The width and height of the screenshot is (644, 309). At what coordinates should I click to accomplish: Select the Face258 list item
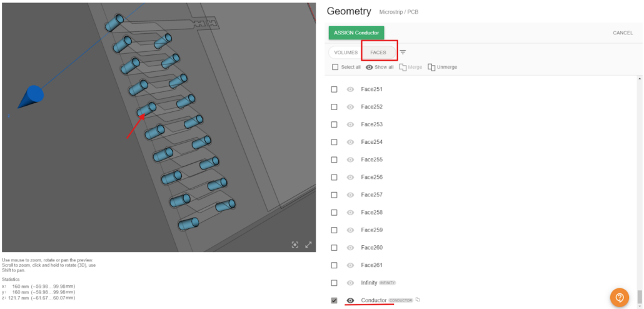click(371, 213)
